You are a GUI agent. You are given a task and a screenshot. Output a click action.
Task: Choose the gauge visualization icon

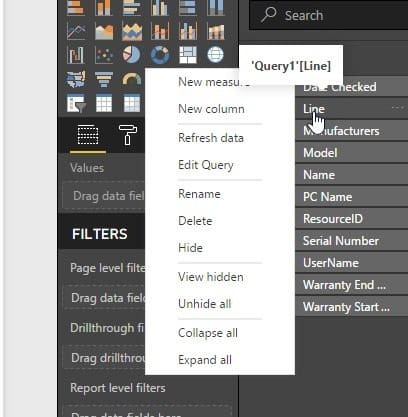pos(132,80)
